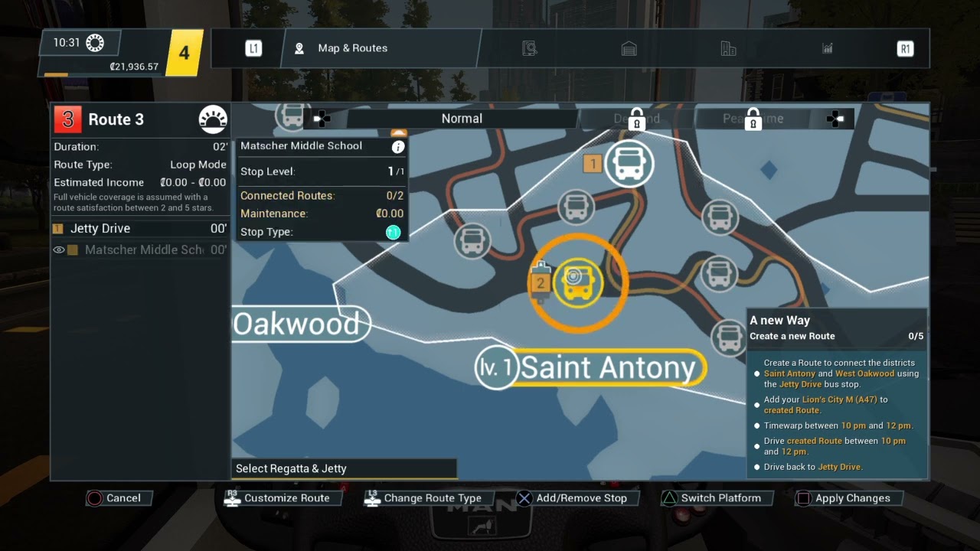
Task: Open the info icon for Matscher Middle School
Action: [x=398, y=146]
